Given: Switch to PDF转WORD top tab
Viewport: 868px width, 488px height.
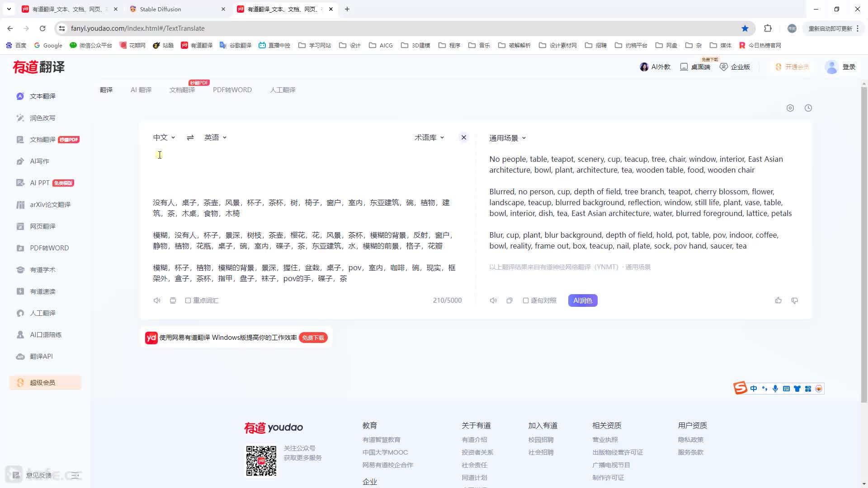Looking at the screenshot, I should click(x=232, y=90).
